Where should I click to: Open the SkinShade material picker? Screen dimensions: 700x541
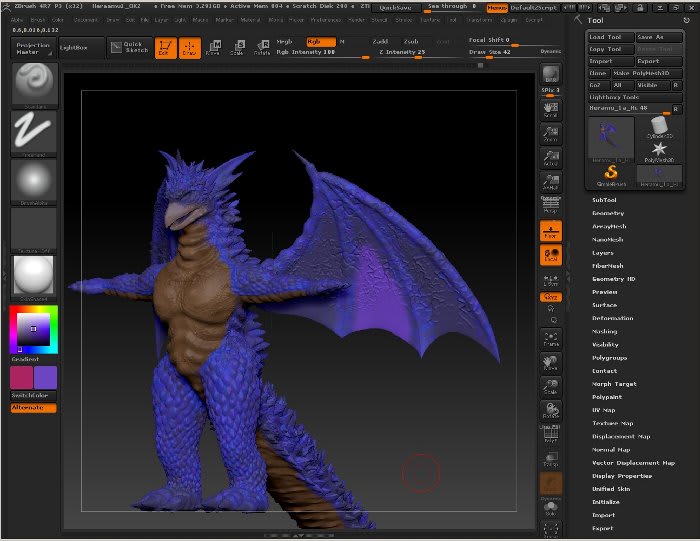[x=34, y=278]
